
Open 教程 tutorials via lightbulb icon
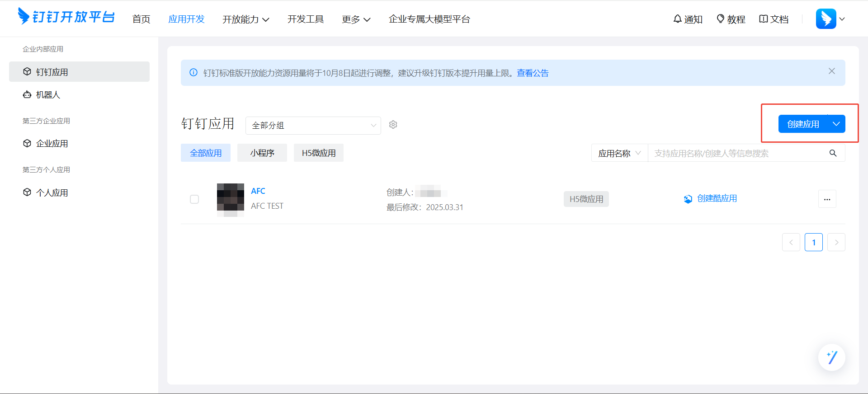[x=731, y=19]
